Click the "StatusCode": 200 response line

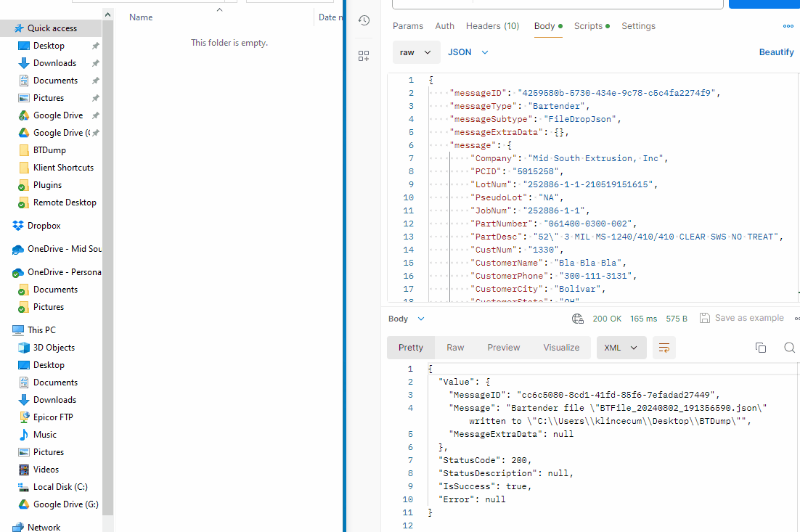pyautogui.click(x=485, y=460)
